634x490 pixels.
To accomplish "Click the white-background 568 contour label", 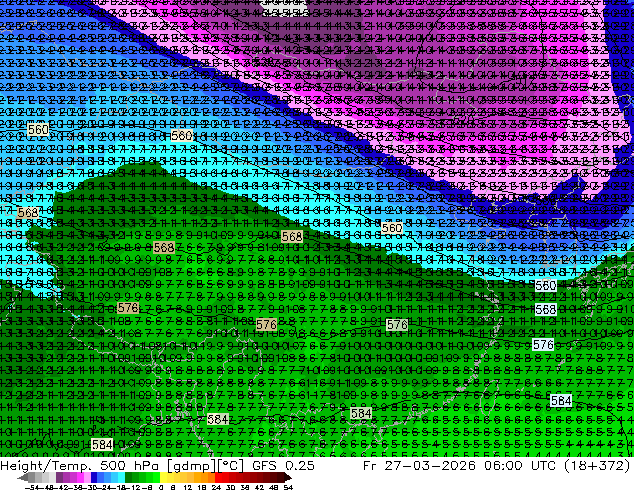I will [x=545, y=310].
